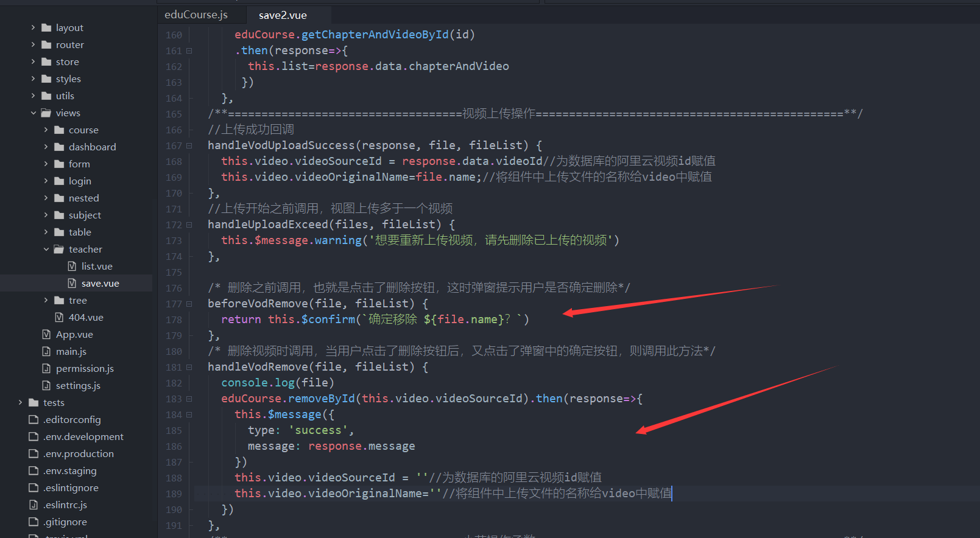Expand the styles folder chevron
This screenshot has width=980, height=538.
33,79
